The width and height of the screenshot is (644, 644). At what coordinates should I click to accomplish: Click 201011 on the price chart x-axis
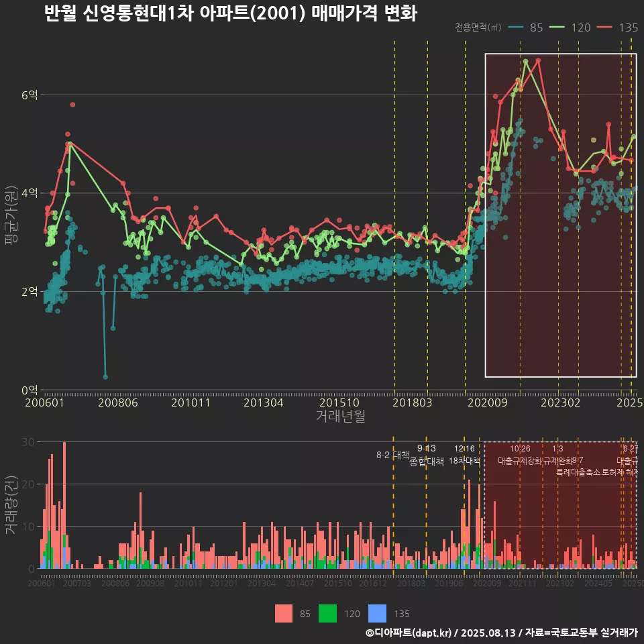click(191, 402)
